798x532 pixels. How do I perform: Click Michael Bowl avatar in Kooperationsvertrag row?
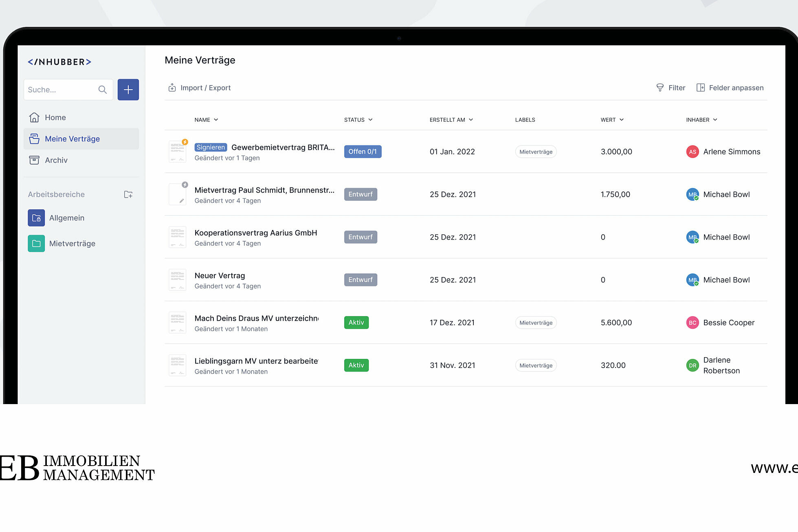(x=692, y=237)
